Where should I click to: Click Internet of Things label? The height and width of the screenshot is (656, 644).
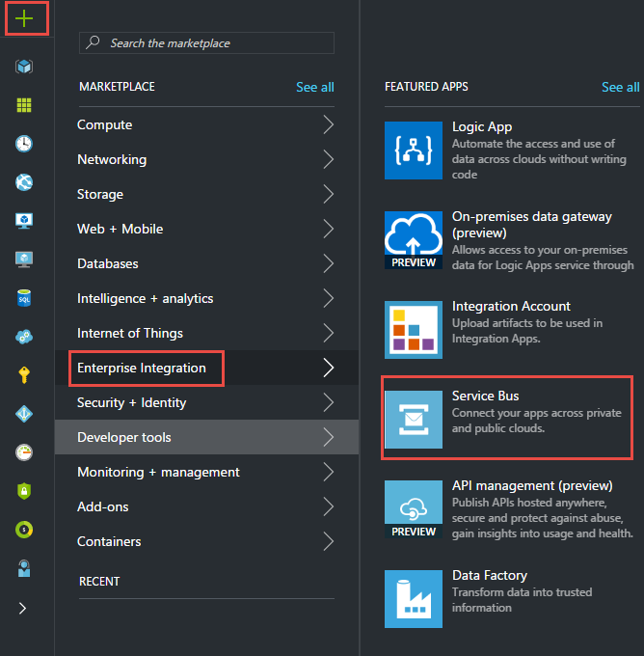point(130,333)
